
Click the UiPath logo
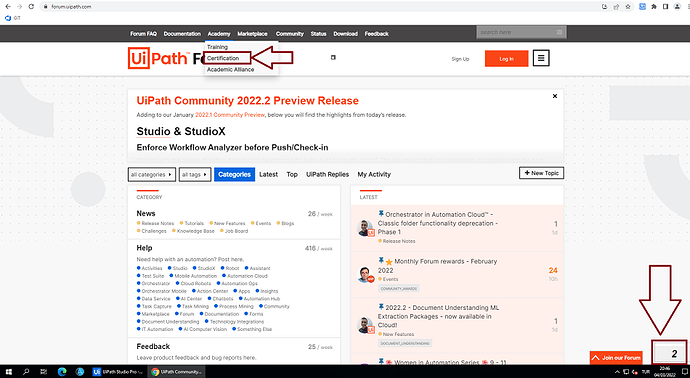pos(159,58)
